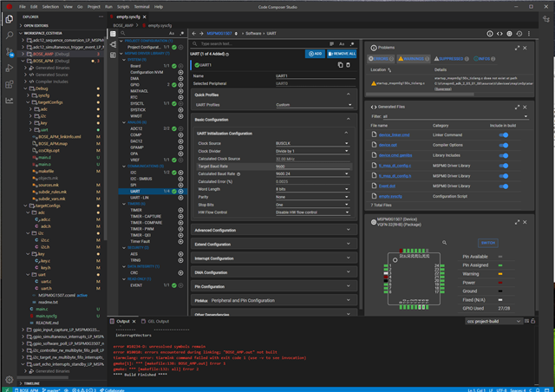
Task: Toggle include in build for device.cmd.genlibs
Action: 504,155
